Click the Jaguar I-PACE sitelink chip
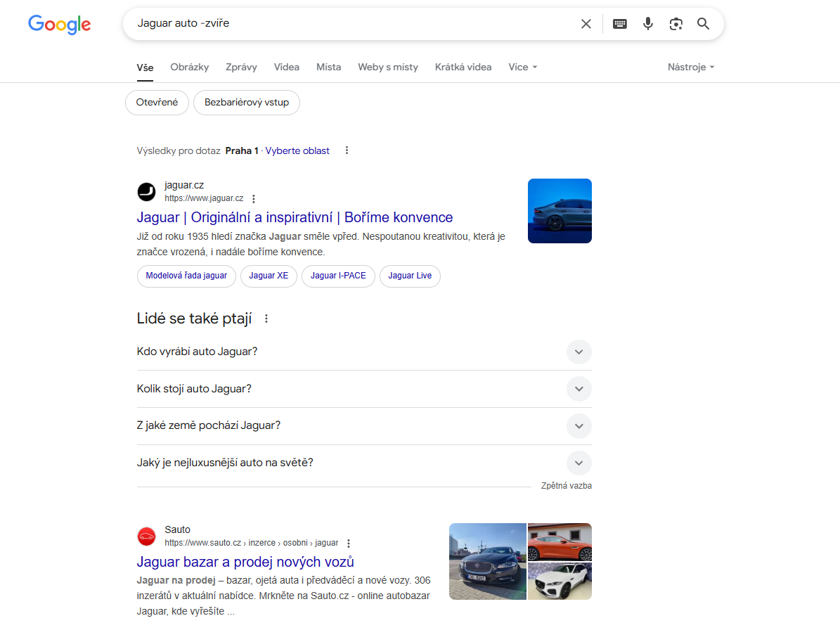Viewport: 840px width, 623px height. (x=338, y=276)
